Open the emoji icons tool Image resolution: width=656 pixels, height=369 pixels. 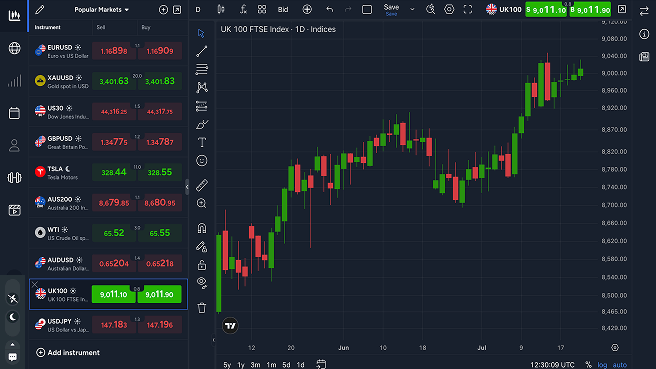click(202, 161)
